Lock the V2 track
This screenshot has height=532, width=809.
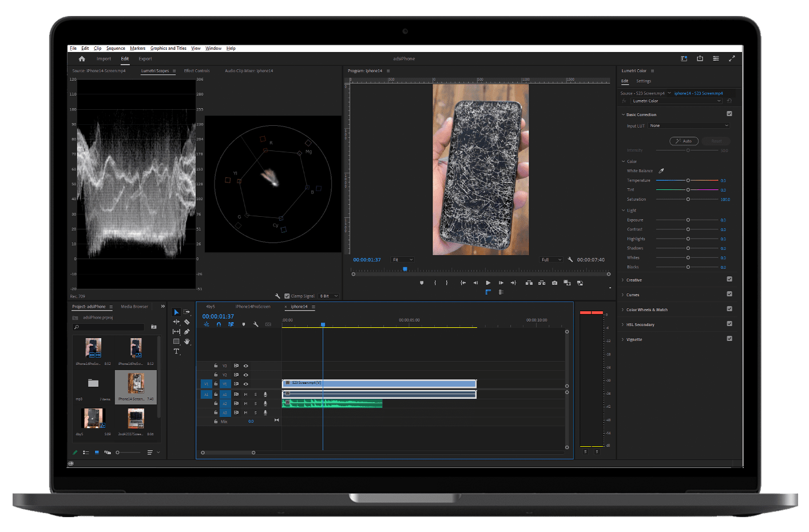click(x=216, y=375)
